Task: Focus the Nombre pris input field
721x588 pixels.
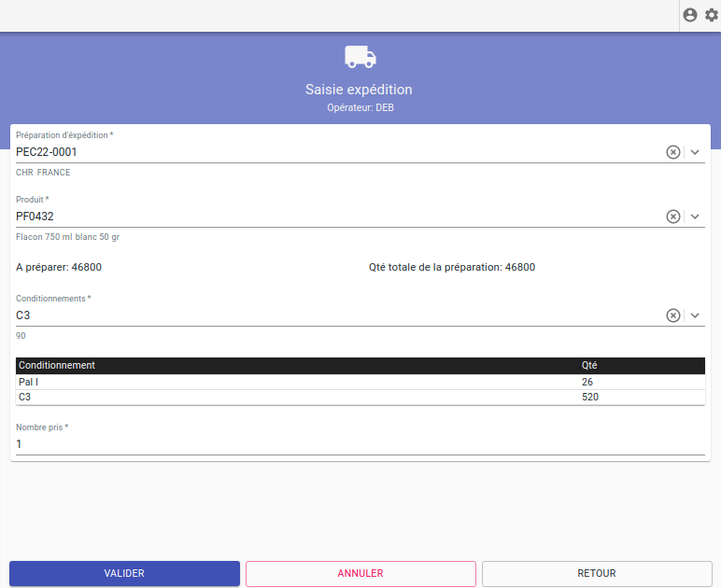Action: click(x=360, y=444)
